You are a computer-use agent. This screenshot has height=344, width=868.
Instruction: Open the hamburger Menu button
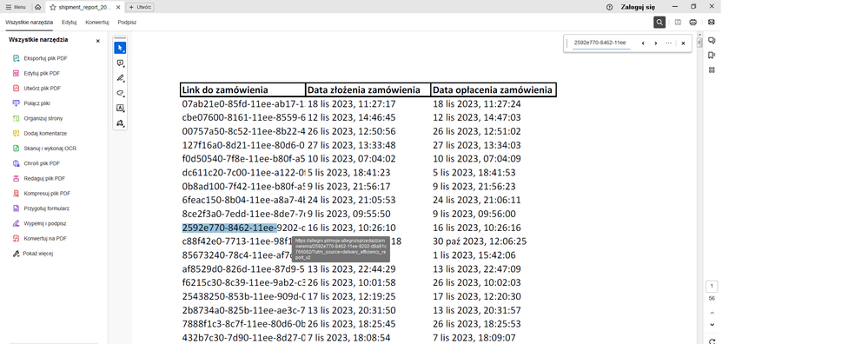[16, 7]
